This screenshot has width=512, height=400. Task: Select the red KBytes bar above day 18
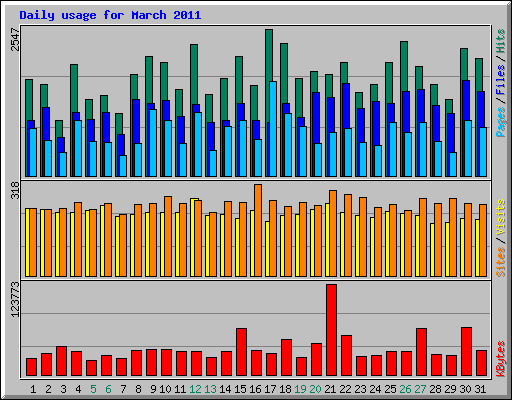286,358
